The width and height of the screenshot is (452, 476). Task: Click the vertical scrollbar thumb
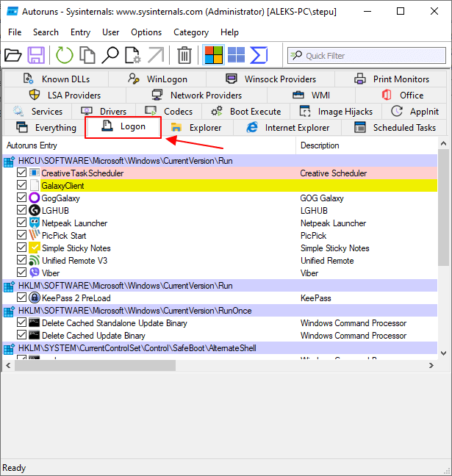pyautogui.click(x=443, y=207)
